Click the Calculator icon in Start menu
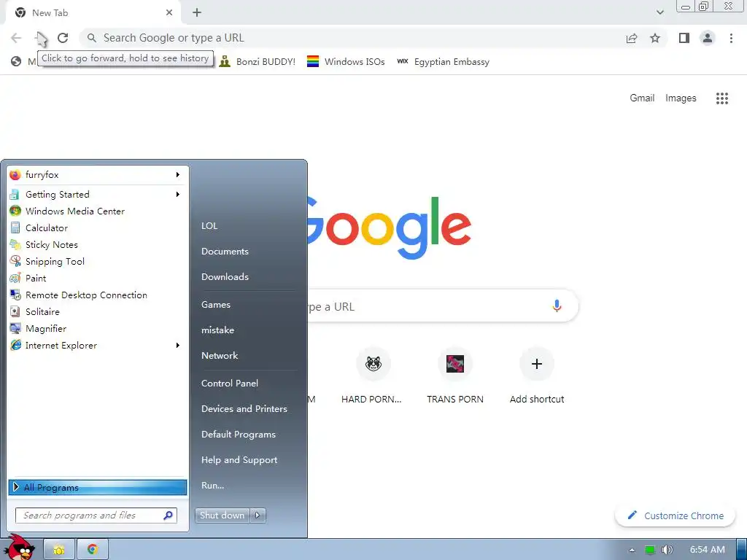 coord(15,227)
